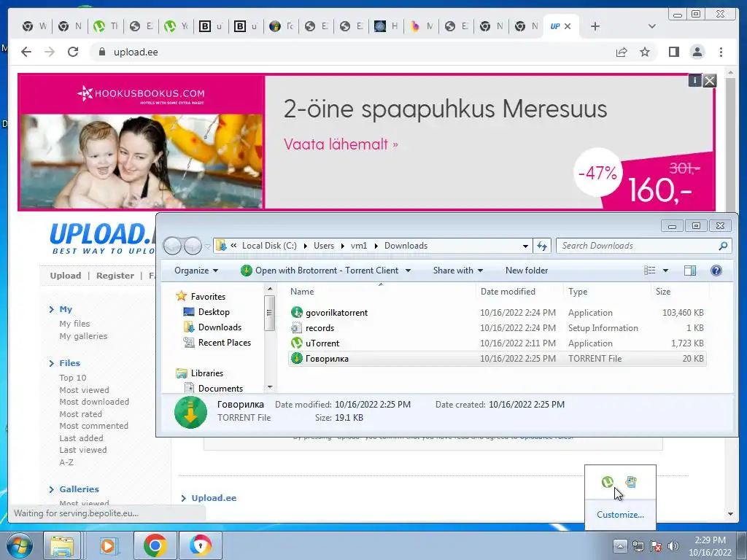Click Vaata lähemalt ad link
The image size is (747, 560).
341,144
